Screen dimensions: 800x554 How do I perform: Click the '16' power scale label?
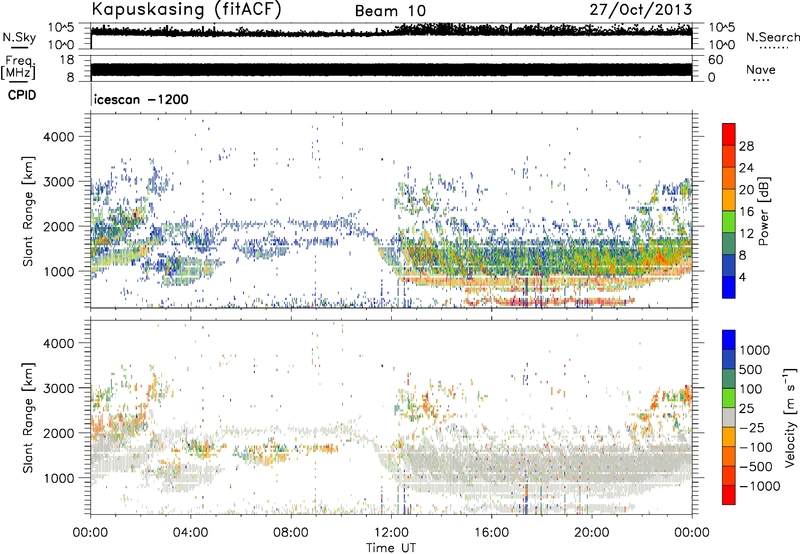746,212
